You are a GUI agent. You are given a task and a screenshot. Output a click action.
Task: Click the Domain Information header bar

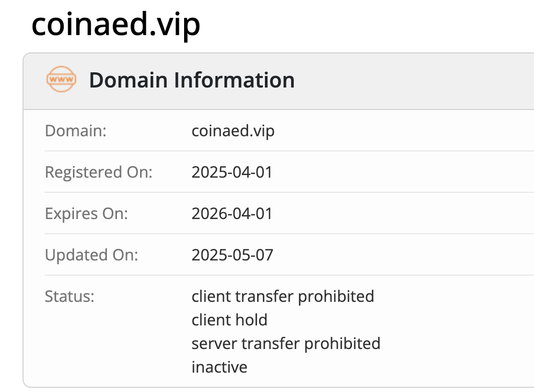279,81
